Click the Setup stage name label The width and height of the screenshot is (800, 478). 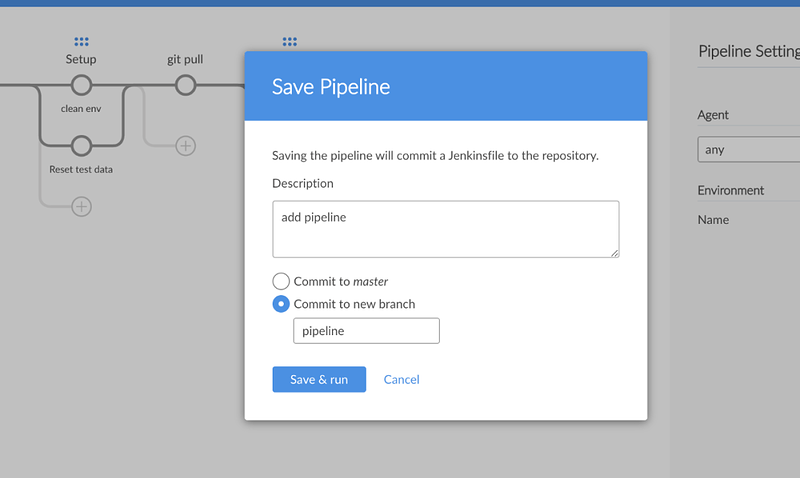pyautogui.click(x=81, y=59)
